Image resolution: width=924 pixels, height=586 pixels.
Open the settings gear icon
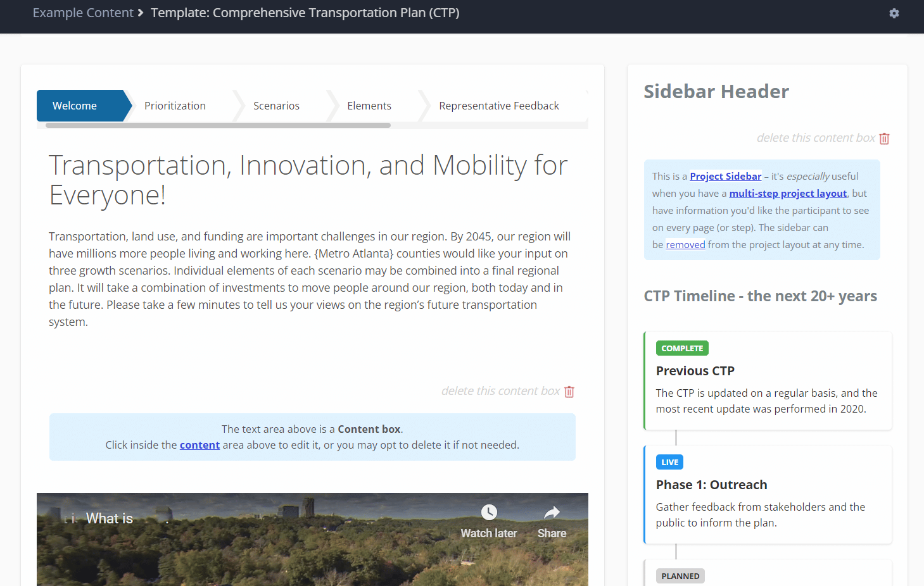(894, 13)
